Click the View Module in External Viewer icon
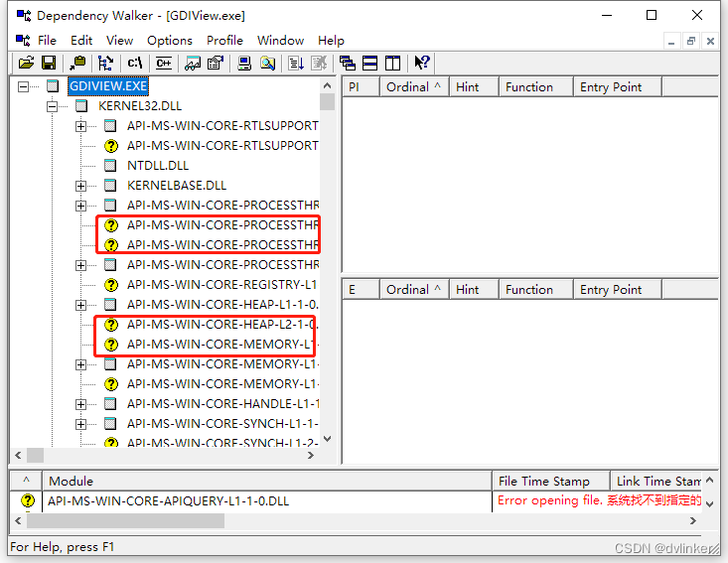 (x=193, y=63)
